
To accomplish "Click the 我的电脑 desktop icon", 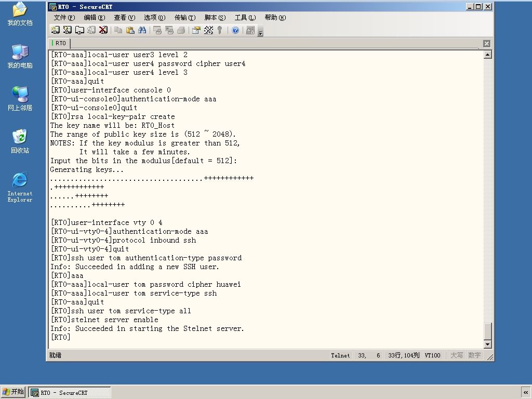I will 20,56.
